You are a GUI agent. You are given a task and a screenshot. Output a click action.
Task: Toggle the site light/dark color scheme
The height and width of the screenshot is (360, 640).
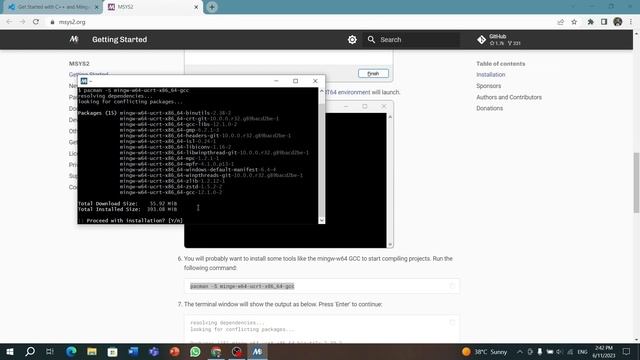(x=352, y=40)
